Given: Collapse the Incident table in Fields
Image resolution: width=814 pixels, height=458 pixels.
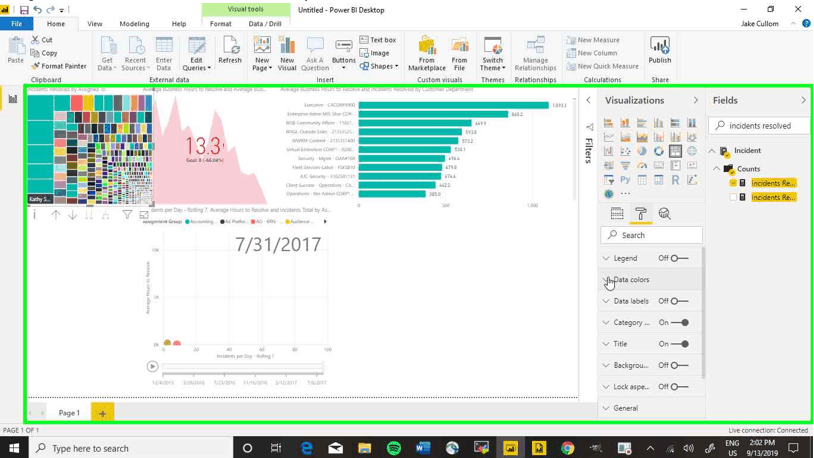Looking at the screenshot, I should pos(712,151).
